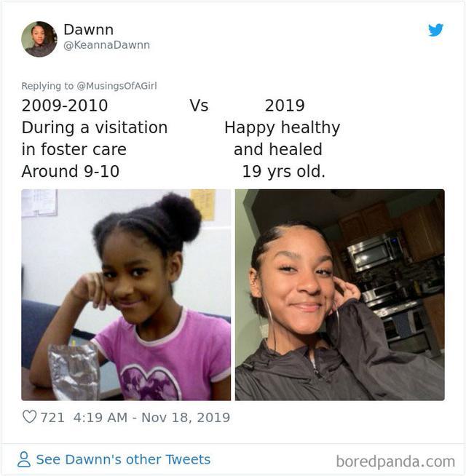Click the boredpanda.com watermark
The image size is (466, 476).
pyautogui.click(x=395, y=461)
